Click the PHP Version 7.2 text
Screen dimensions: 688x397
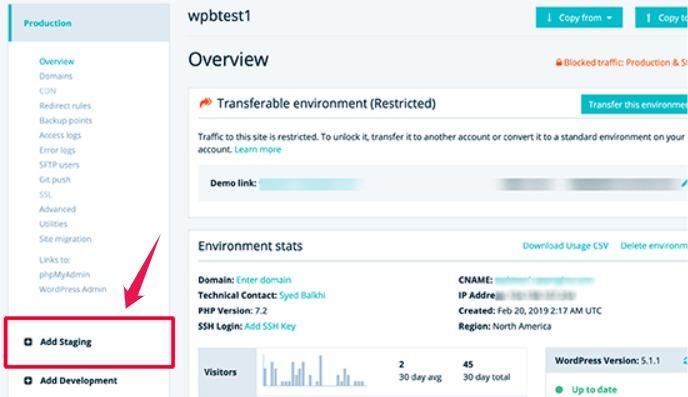233,311
